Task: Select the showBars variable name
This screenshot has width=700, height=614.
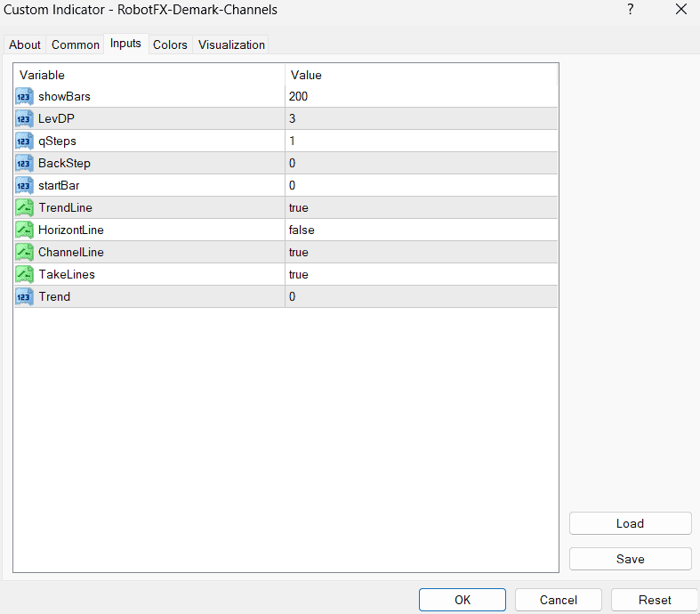Action: [64, 96]
